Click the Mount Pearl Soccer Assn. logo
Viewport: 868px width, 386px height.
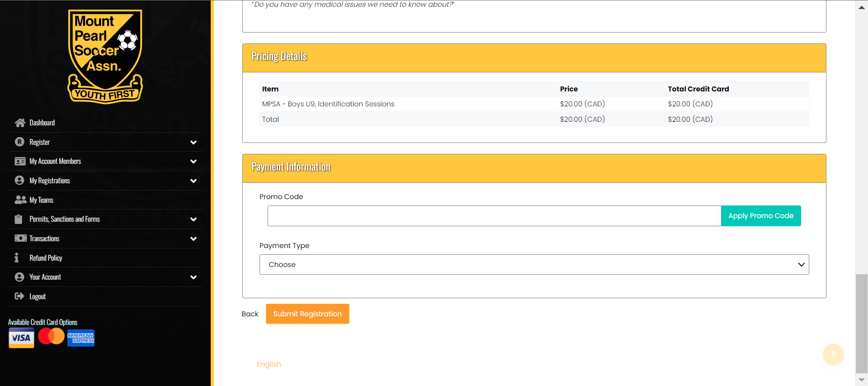(x=105, y=57)
